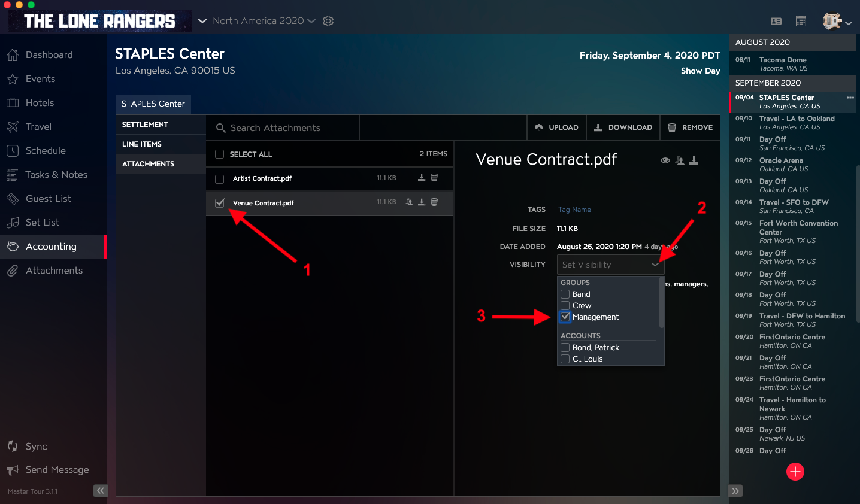Select Travel - SFO to DFW day
Screen dimensions: 860x504
pos(793,207)
